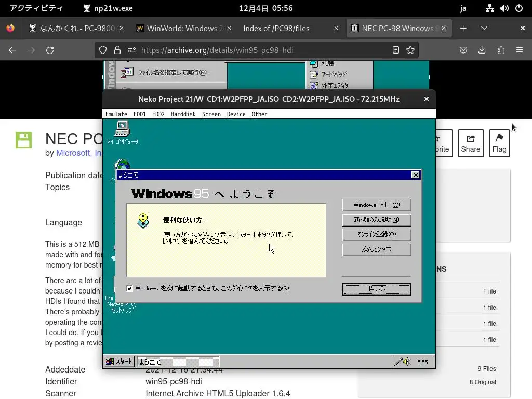Open the Firefox downloads panel
The image size is (532, 399).
point(482,50)
